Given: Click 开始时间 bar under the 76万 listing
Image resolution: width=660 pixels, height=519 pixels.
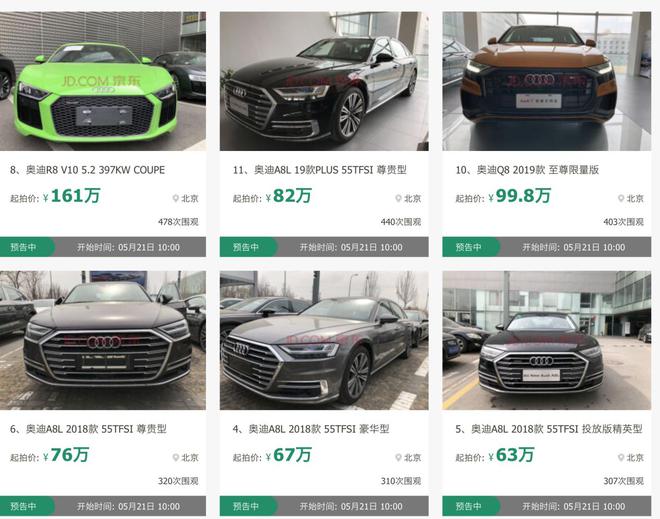Looking at the screenshot, I should [128, 506].
